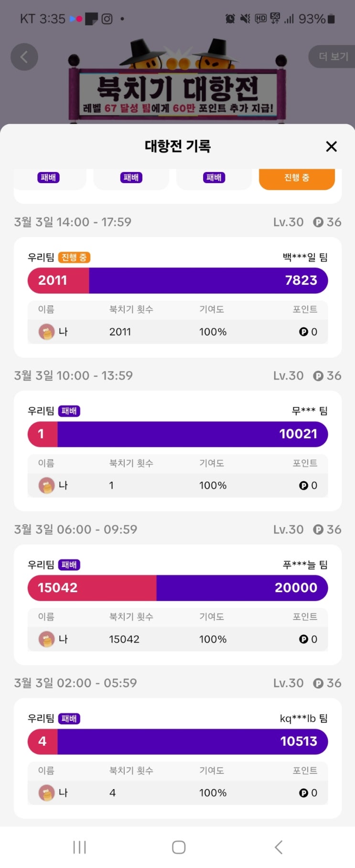Close the 대항전 기록 panel

point(331,147)
